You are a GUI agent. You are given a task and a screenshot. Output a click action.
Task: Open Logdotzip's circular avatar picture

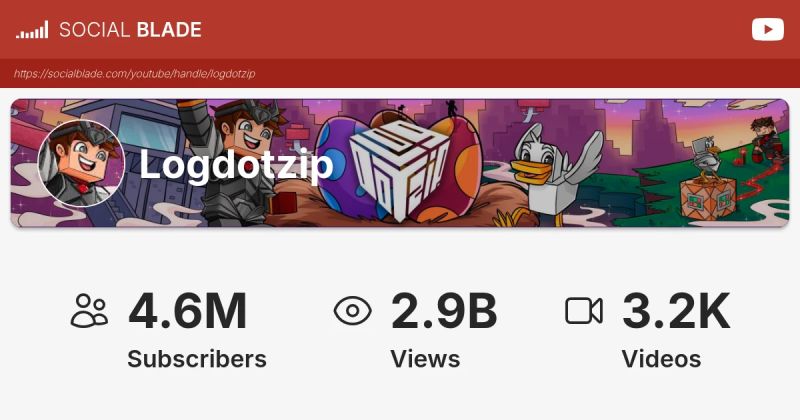click(x=81, y=163)
